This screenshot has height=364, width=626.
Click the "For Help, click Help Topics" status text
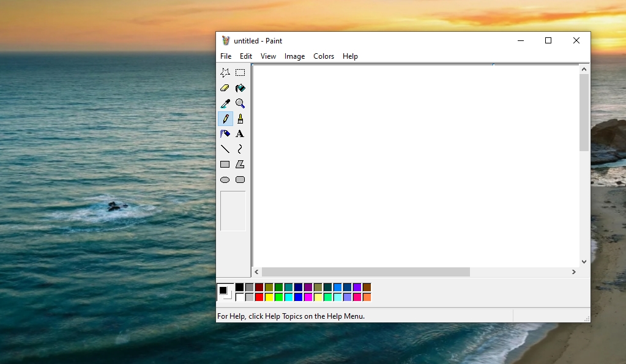click(291, 316)
